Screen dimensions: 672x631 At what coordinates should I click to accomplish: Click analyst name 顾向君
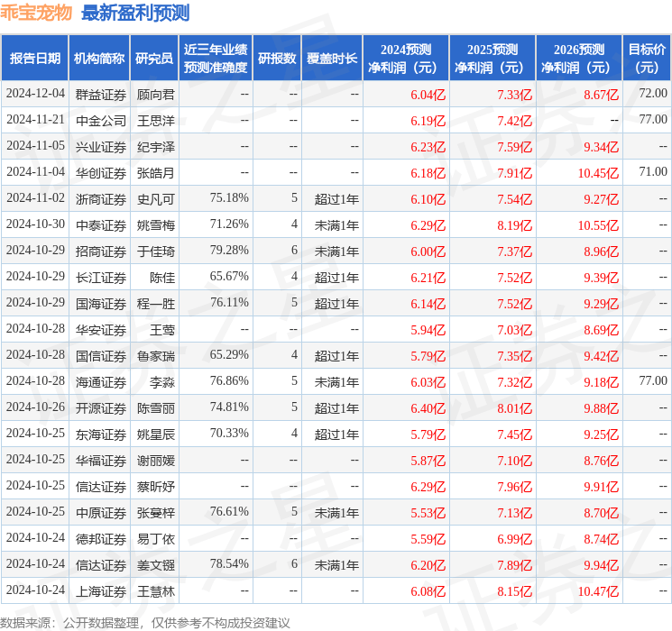pyautogui.click(x=156, y=95)
